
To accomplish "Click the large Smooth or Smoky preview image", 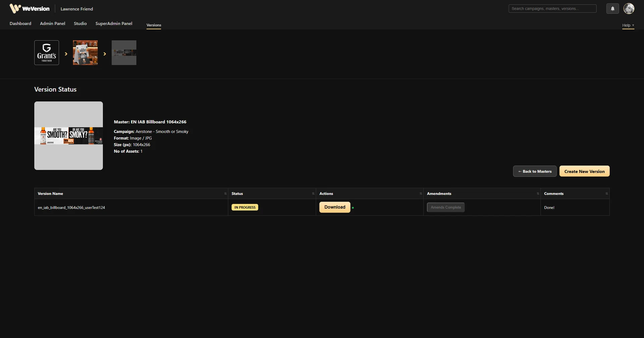I will tap(68, 136).
